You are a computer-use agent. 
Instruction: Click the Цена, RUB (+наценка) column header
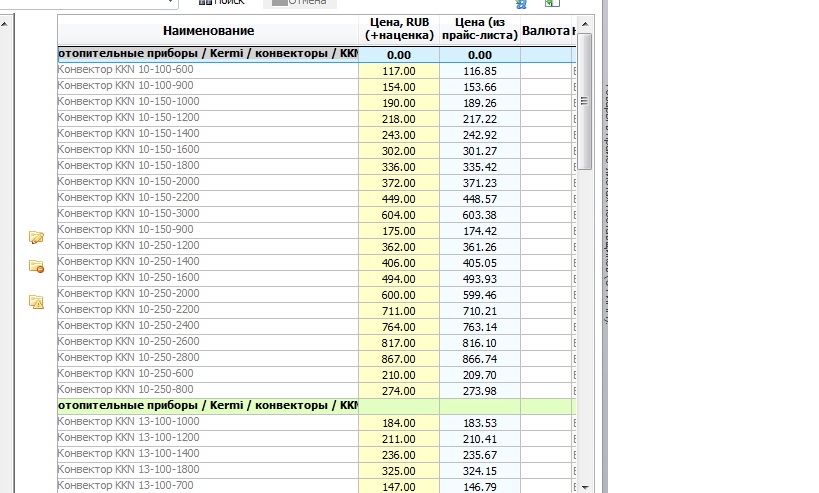[x=399, y=29]
